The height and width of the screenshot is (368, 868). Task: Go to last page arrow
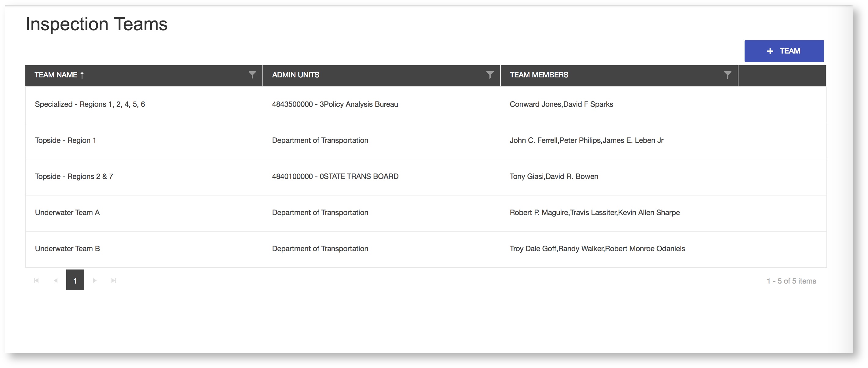[114, 281]
